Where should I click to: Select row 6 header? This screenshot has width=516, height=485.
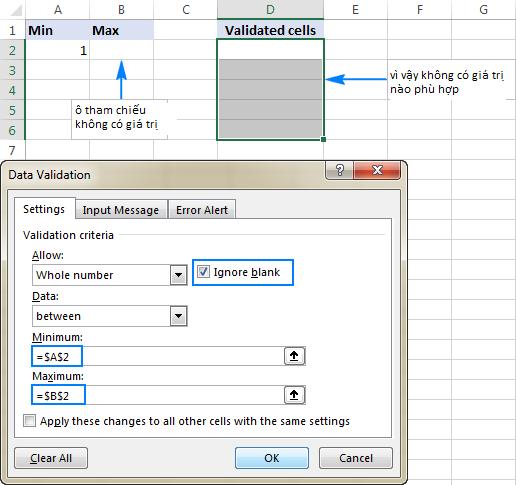12,130
